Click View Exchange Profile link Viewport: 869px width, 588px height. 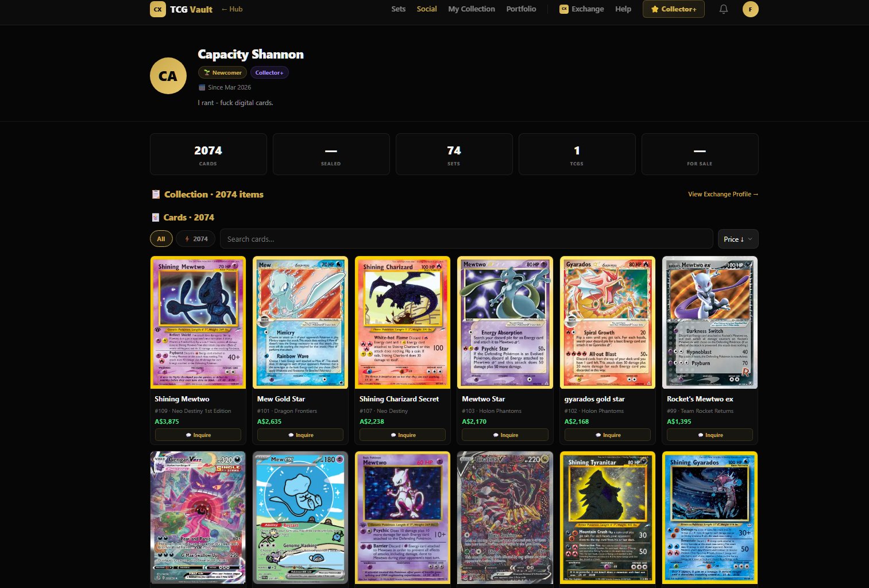pyautogui.click(x=723, y=194)
